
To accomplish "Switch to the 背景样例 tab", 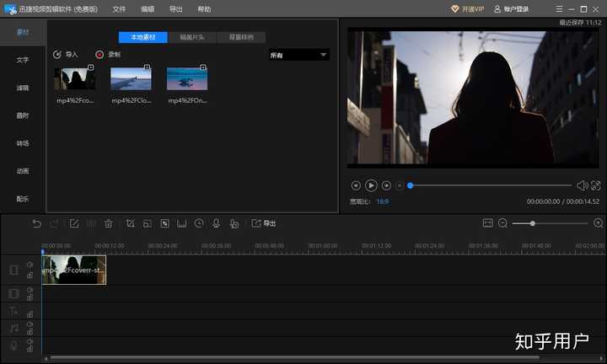I will tap(241, 37).
